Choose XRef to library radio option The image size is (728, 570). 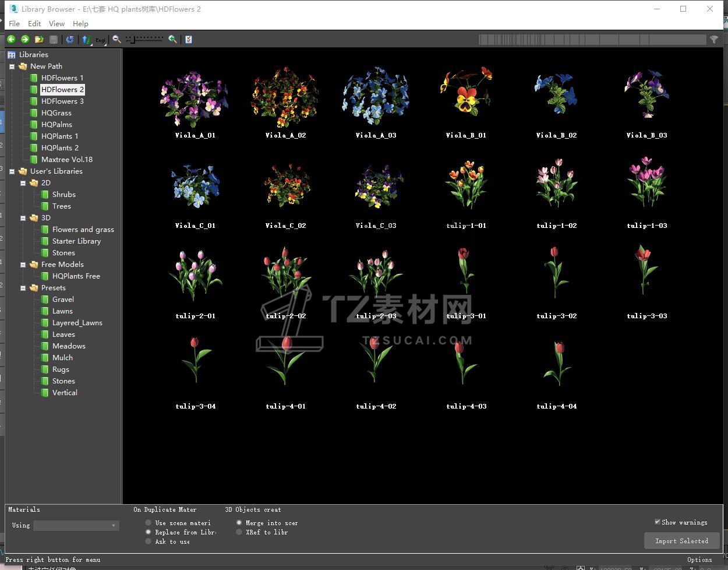coord(239,532)
